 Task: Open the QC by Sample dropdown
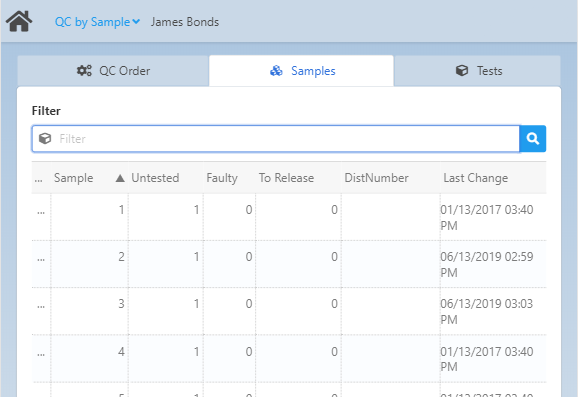[97, 22]
